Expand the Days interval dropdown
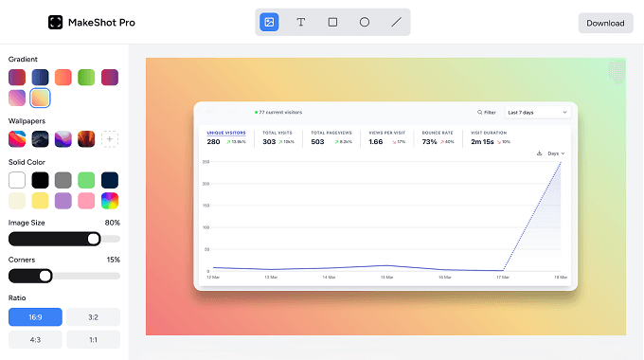 click(556, 153)
